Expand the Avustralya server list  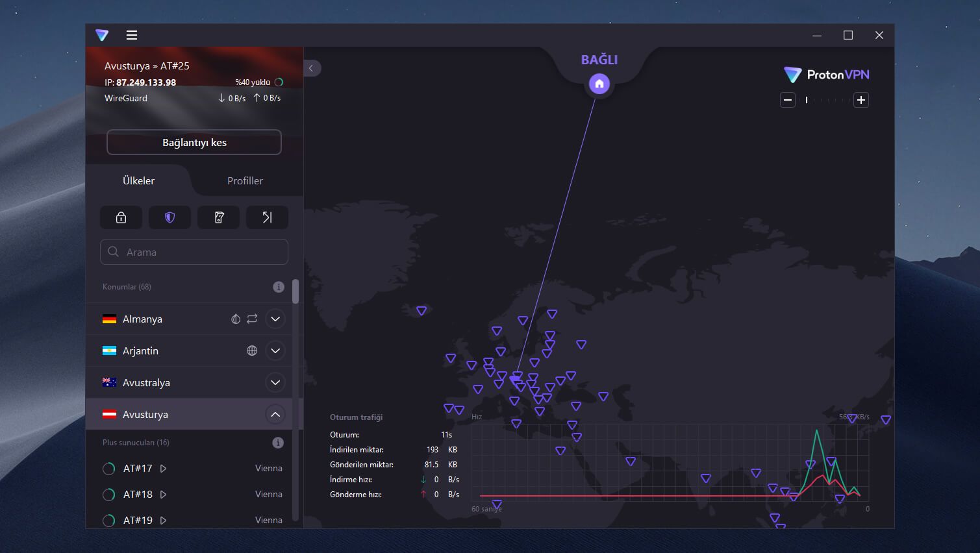coord(275,382)
